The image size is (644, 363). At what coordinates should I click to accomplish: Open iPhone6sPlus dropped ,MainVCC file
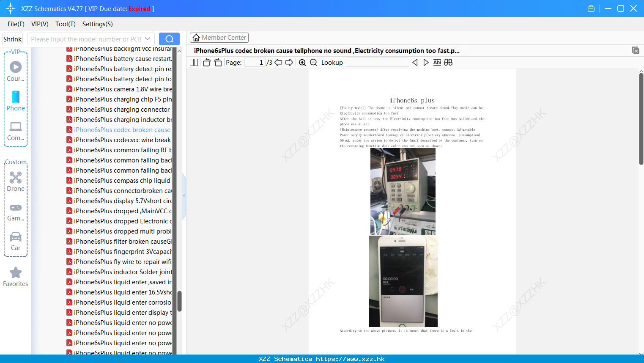pos(119,211)
